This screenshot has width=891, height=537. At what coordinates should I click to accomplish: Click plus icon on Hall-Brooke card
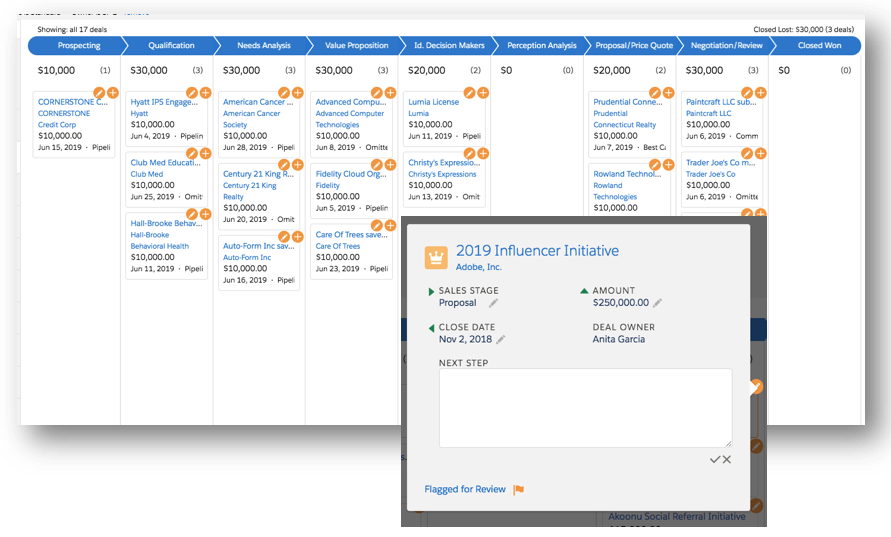[x=205, y=214]
